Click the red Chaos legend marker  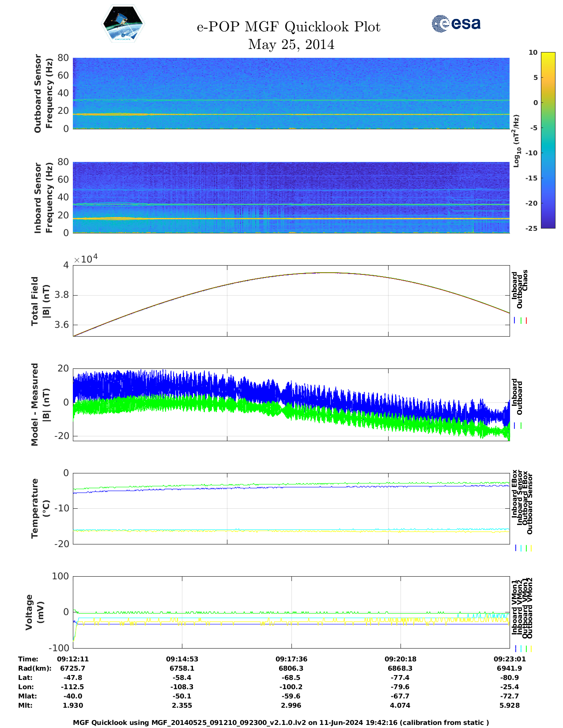point(526,320)
